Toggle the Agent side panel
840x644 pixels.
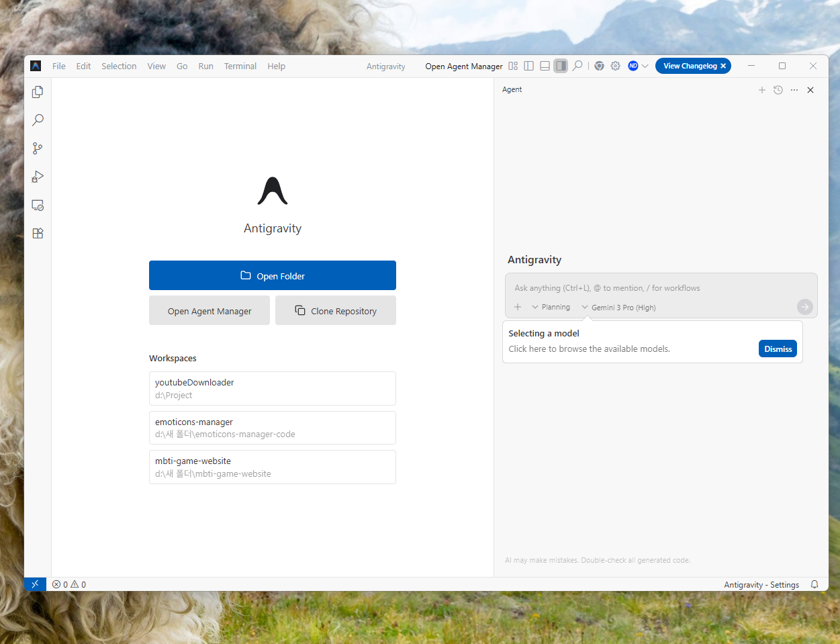click(561, 66)
